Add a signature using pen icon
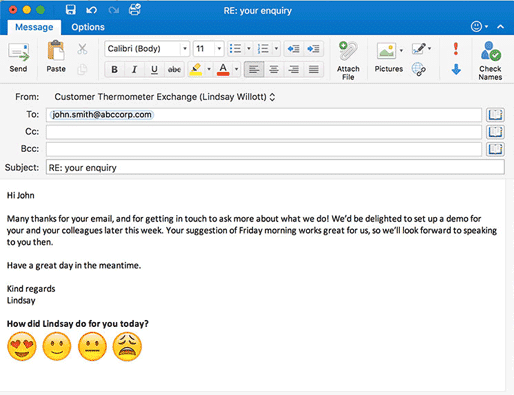 tap(419, 49)
